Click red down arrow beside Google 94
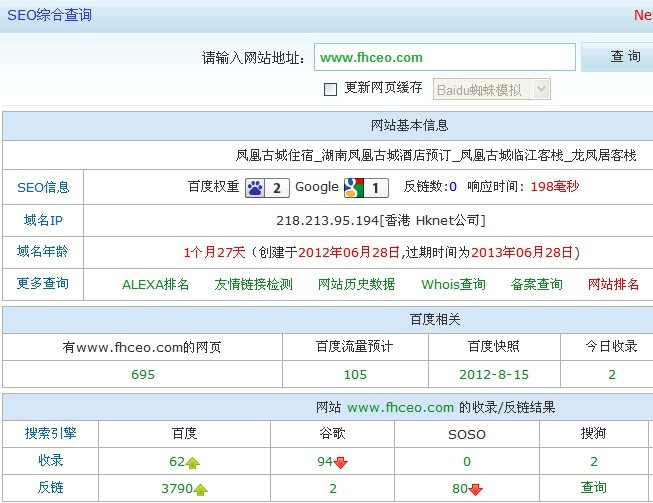The image size is (653, 503). [x=341, y=462]
